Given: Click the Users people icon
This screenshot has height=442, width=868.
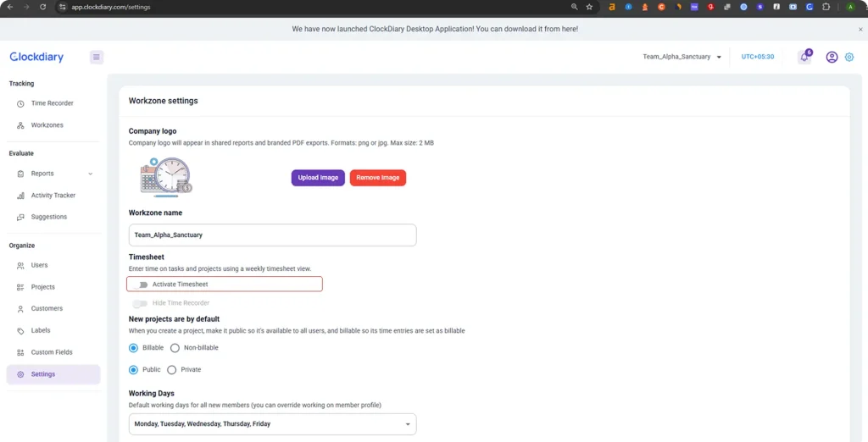Looking at the screenshot, I should pos(20,266).
